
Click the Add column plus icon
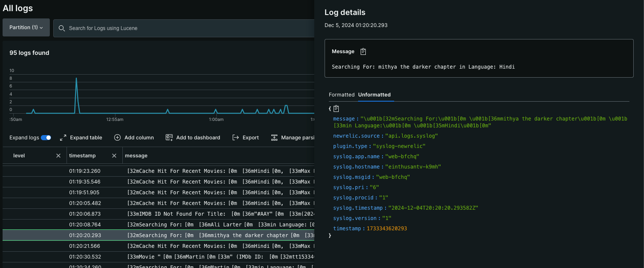117,138
